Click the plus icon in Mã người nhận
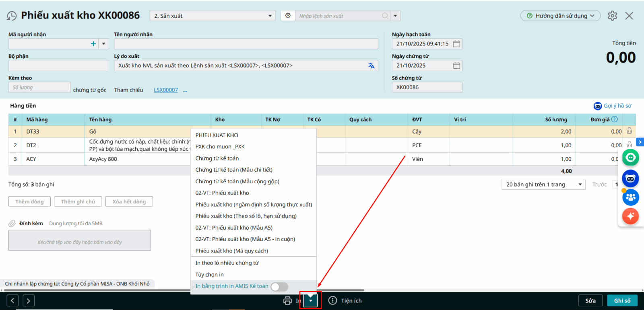Image resolution: width=644 pixels, height=310 pixels. pos(93,44)
